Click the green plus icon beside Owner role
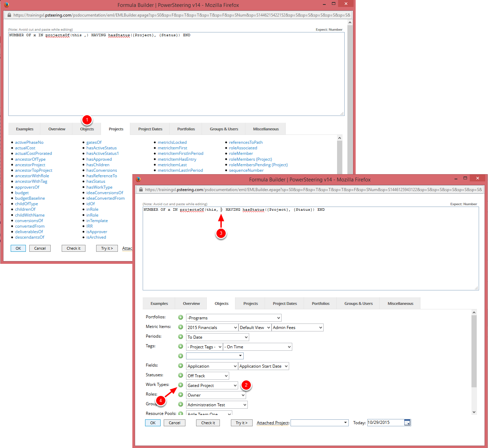The image size is (488, 448). 181,395
